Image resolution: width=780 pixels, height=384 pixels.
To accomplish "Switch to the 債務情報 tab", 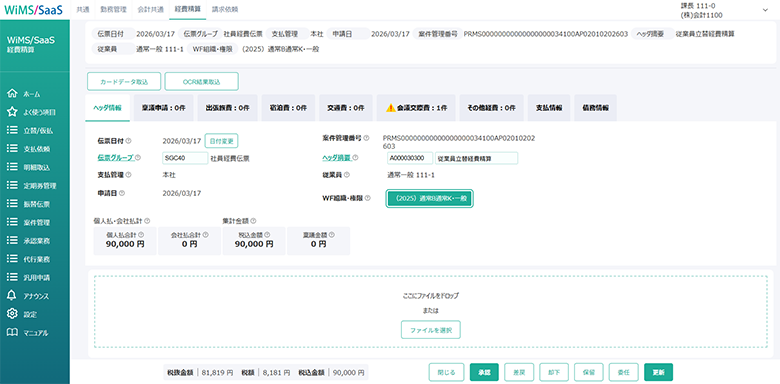I will pyautogui.click(x=595, y=108).
